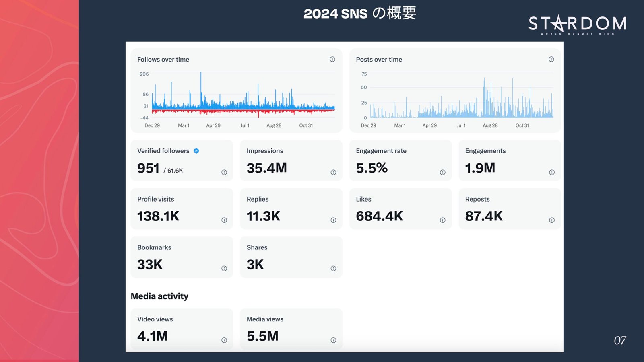Click info icon on Follows over time
The image size is (644, 362).
pos(332,59)
